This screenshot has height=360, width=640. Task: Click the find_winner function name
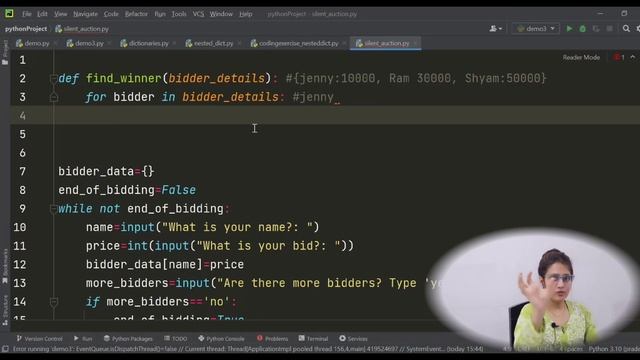(x=124, y=78)
